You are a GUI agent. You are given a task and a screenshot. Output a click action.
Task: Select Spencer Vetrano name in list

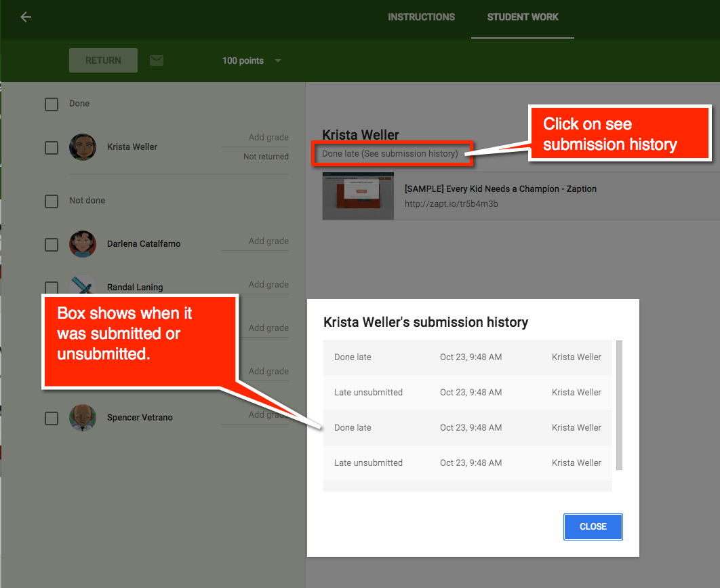pos(140,418)
